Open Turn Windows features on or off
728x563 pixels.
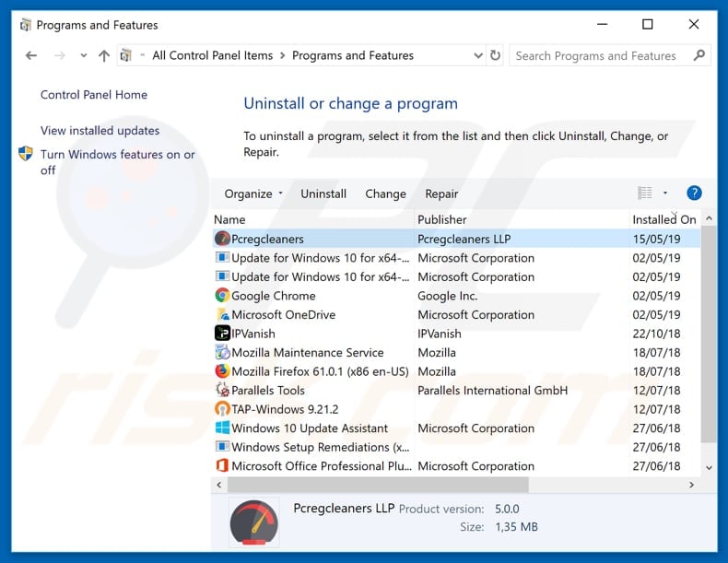[117, 162]
